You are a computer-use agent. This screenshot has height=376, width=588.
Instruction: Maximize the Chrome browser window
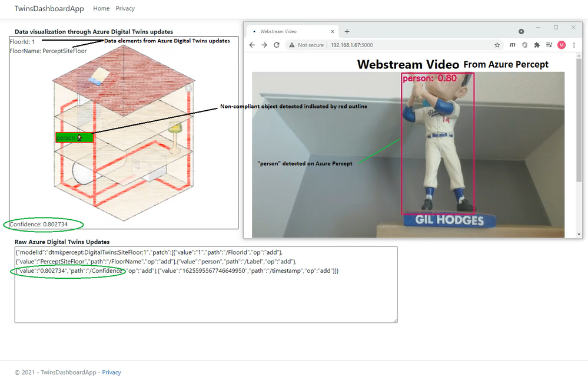(x=556, y=28)
